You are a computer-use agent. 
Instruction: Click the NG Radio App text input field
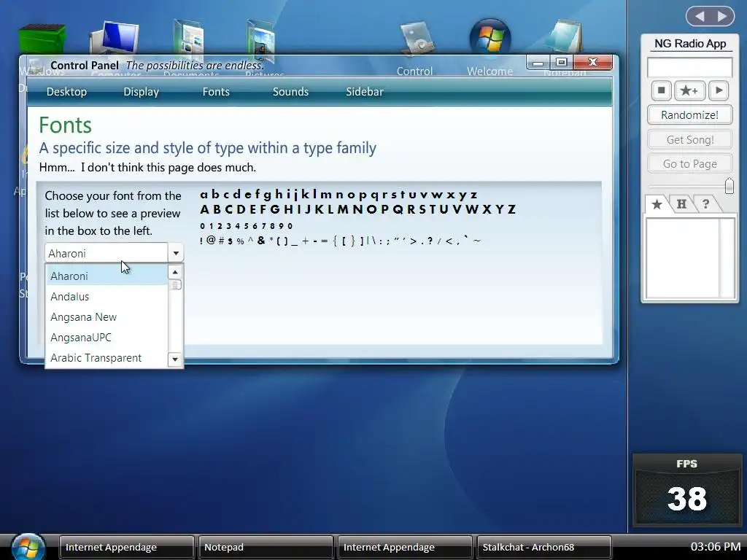pos(689,67)
